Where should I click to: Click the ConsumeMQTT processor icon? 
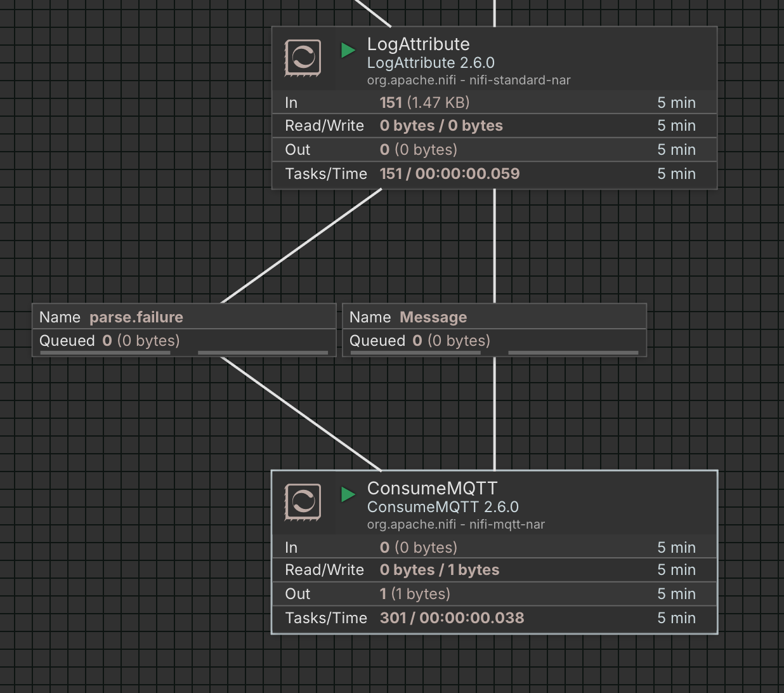[x=303, y=502]
